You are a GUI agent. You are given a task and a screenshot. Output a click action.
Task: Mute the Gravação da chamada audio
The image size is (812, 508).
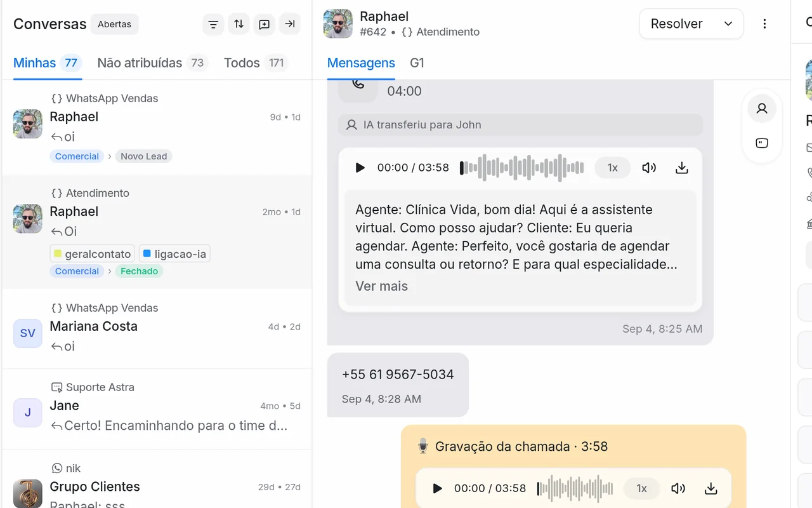coord(678,488)
